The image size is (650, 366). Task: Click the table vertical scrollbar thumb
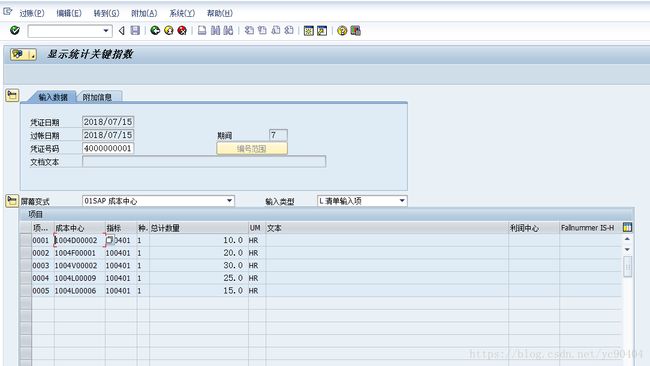pyautogui.click(x=628, y=266)
